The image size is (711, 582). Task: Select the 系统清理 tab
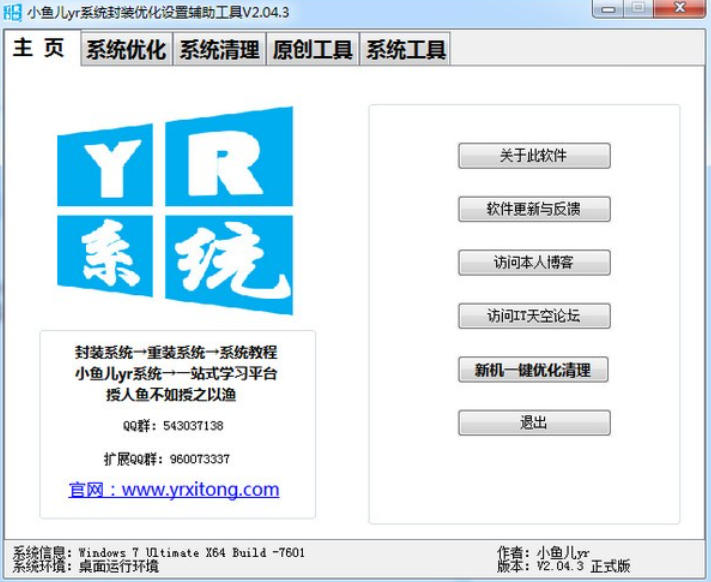pyautogui.click(x=219, y=50)
